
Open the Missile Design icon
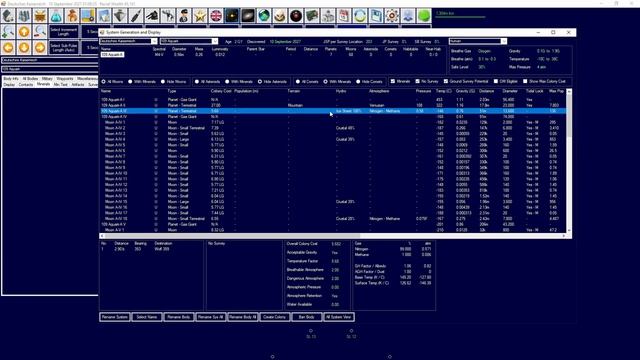point(136,16)
